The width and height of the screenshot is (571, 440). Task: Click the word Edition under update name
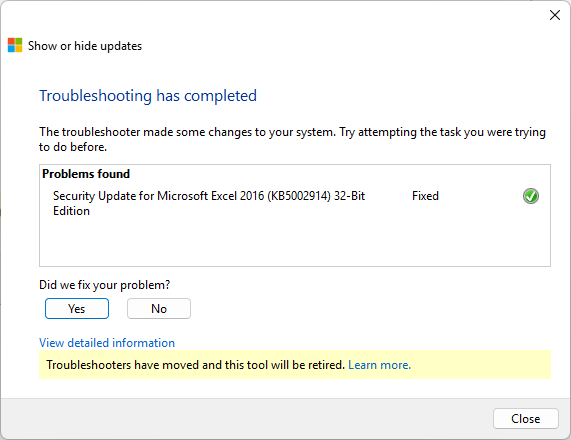71,211
